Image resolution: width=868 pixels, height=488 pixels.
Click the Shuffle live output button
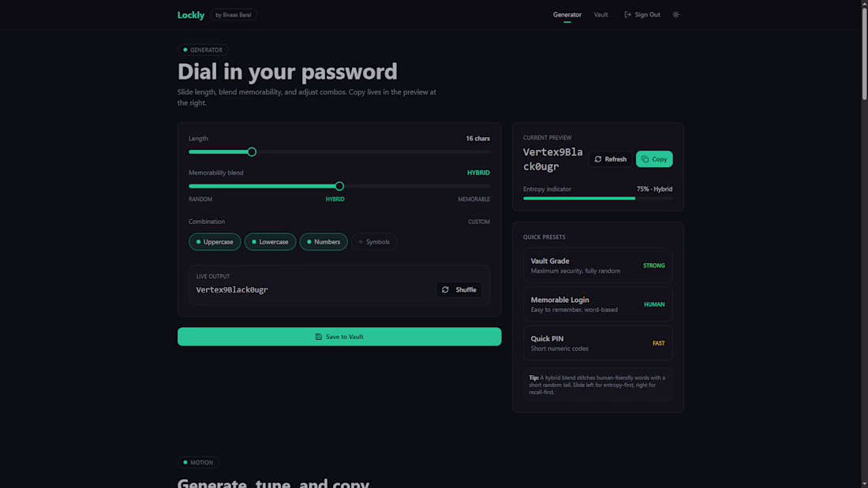pyautogui.click(x=458, y=290)
